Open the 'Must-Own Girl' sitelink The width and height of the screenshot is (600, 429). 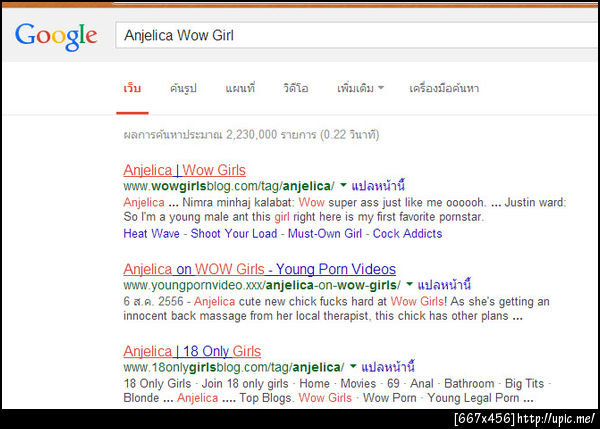coord(325,233)
